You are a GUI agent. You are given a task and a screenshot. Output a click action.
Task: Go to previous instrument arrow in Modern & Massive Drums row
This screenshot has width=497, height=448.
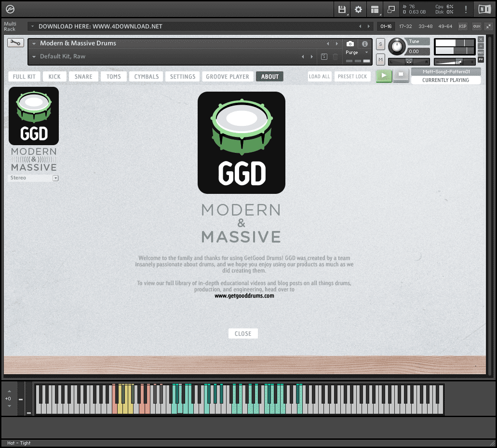pos(328,44)
